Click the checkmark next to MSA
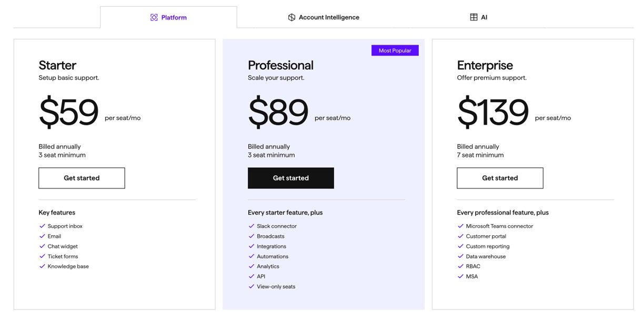This screenshot has width=644, height=322. [x=460, y=276]
